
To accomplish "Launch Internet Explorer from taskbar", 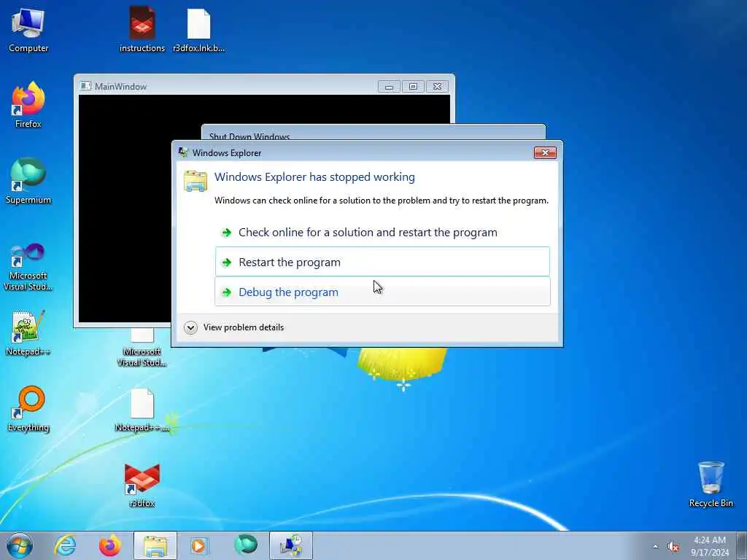I will coord(65,545).
